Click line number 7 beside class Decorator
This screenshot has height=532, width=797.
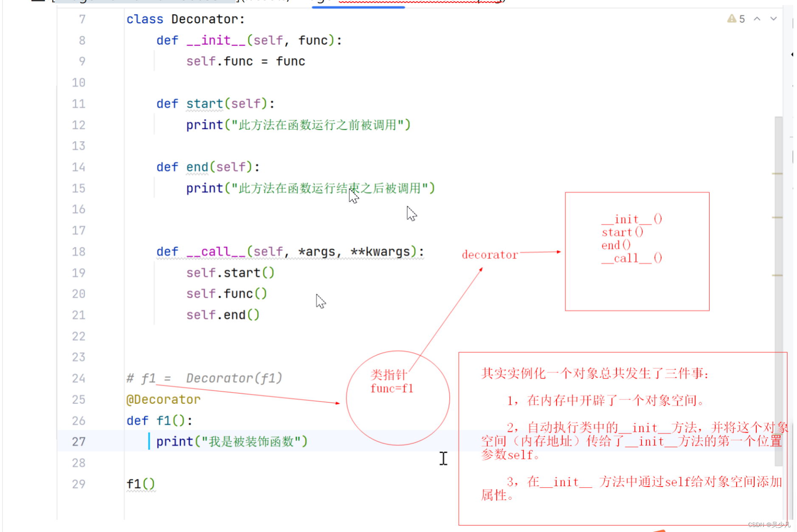pyautogui.click(x=82, y=19)
